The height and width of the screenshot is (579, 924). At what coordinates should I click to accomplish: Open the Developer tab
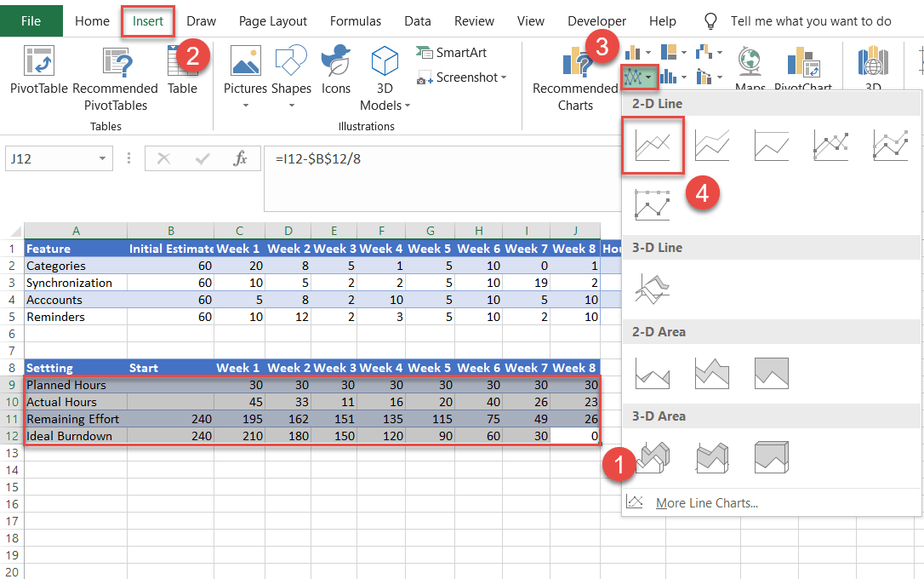point(596,21)
